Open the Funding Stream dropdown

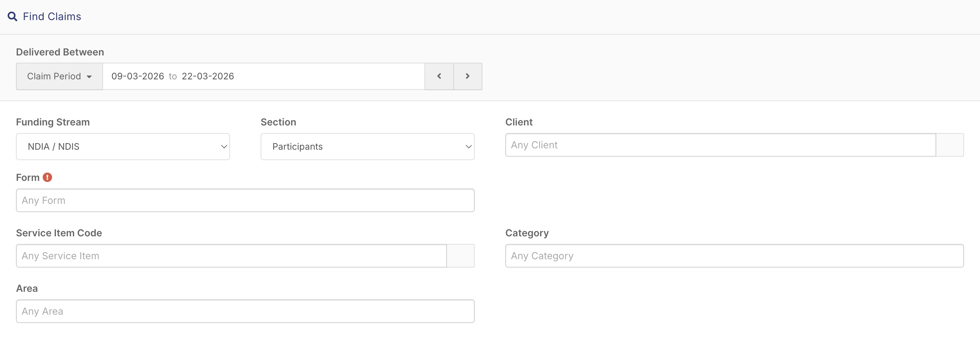click(x=123, y=147)
